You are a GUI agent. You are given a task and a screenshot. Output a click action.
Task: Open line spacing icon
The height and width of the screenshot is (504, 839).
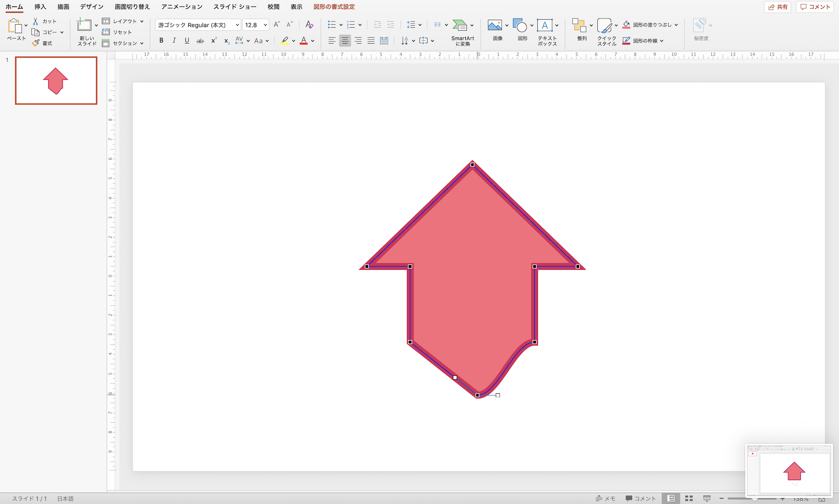pos(411,25)
